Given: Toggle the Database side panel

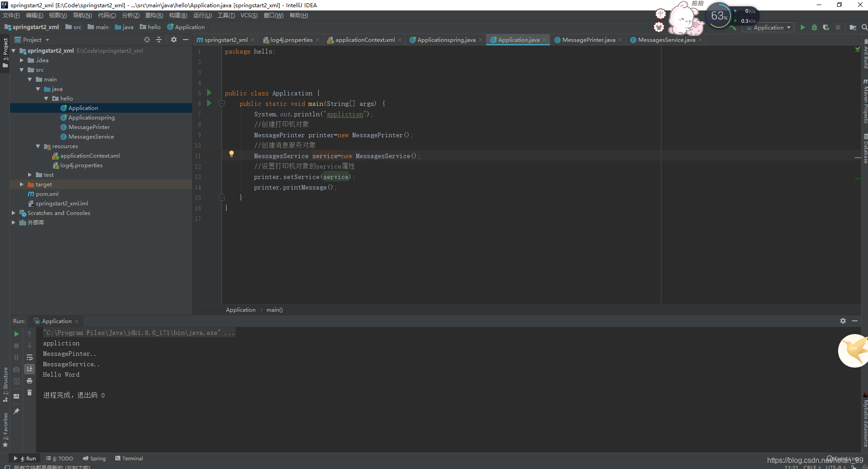Looking at the screenshot, I should [865, 149].
